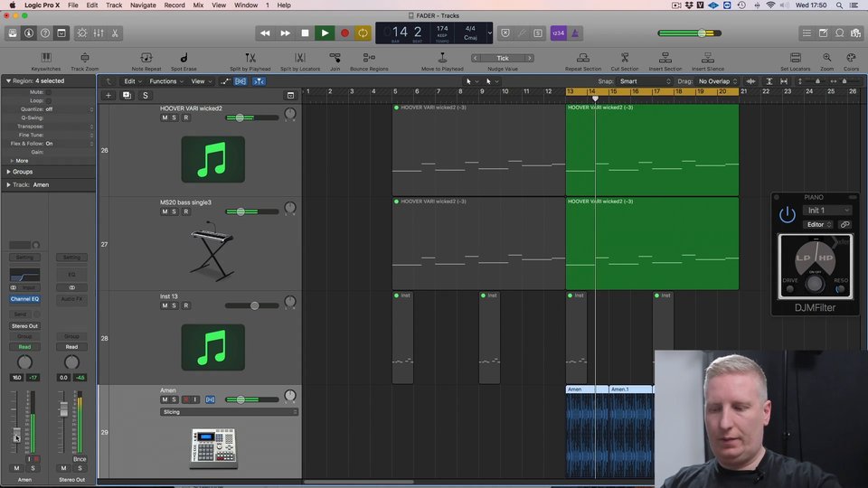The width and height of the screenshot is (868, 488).
Task: Expand More region parameters
Action: pyautogui.click(x=12, y=161)
